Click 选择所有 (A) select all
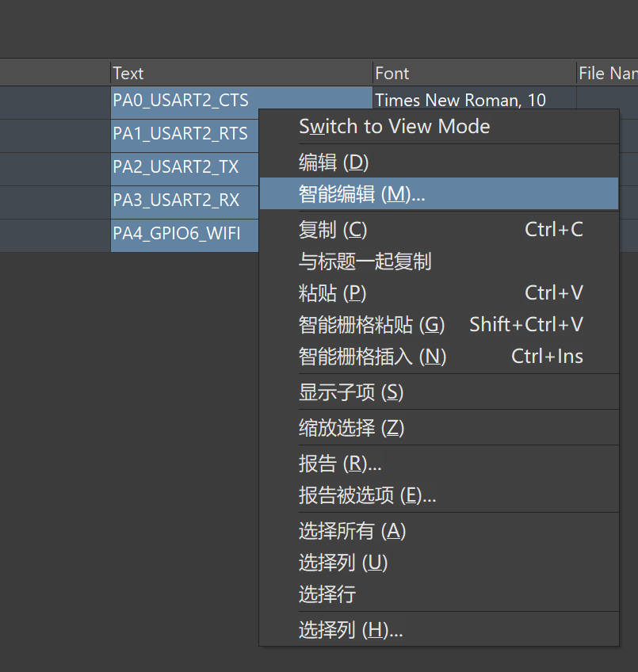 coord(352,531)
